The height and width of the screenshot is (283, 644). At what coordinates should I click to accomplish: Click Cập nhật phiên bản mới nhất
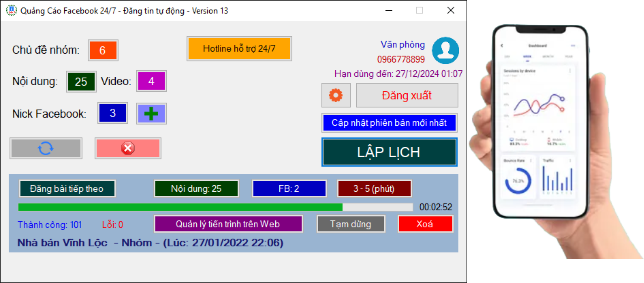click(389, 123)
